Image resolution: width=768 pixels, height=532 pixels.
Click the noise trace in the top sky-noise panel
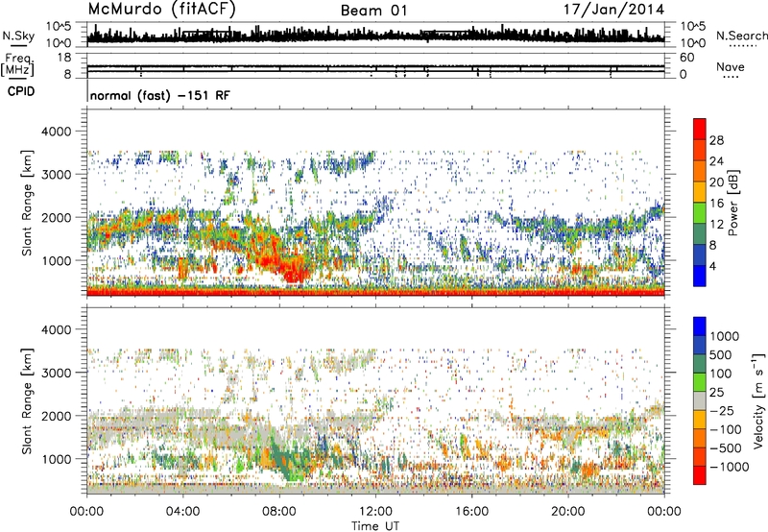(x=375, y=36)
